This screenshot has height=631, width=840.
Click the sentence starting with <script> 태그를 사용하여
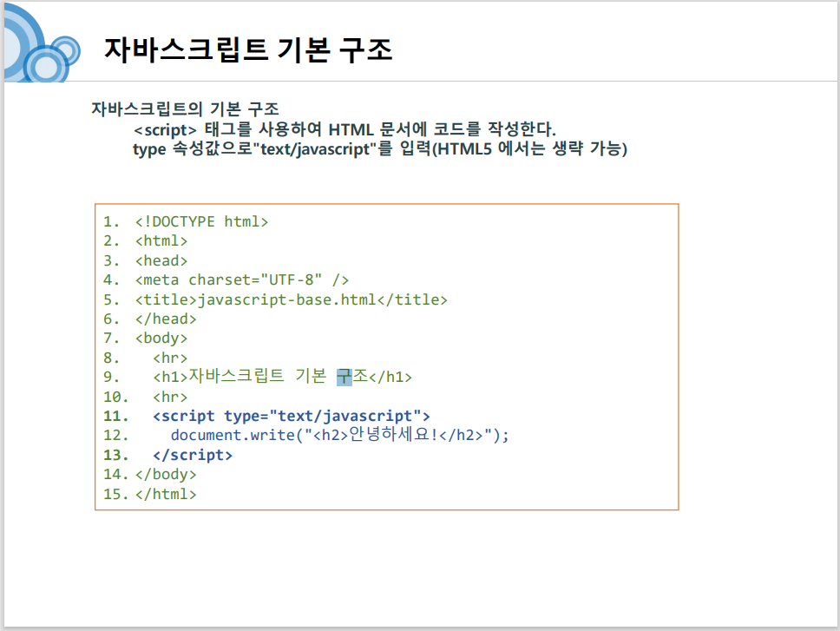tap(345, 129)
